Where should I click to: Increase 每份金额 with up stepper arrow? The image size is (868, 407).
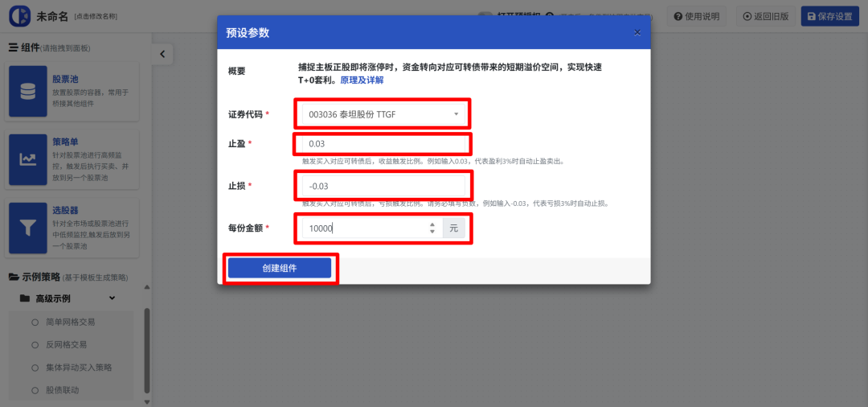point(432,224)
